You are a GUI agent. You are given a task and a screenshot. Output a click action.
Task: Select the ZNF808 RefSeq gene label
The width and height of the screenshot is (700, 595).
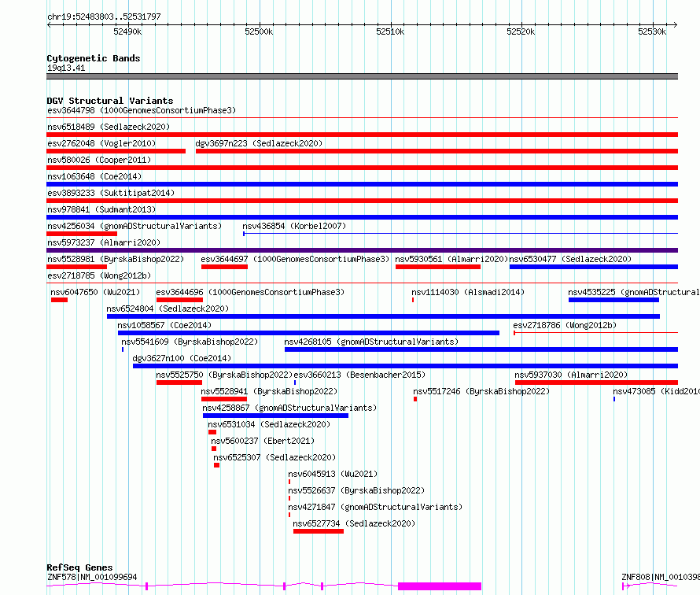(x=661, y=577)
